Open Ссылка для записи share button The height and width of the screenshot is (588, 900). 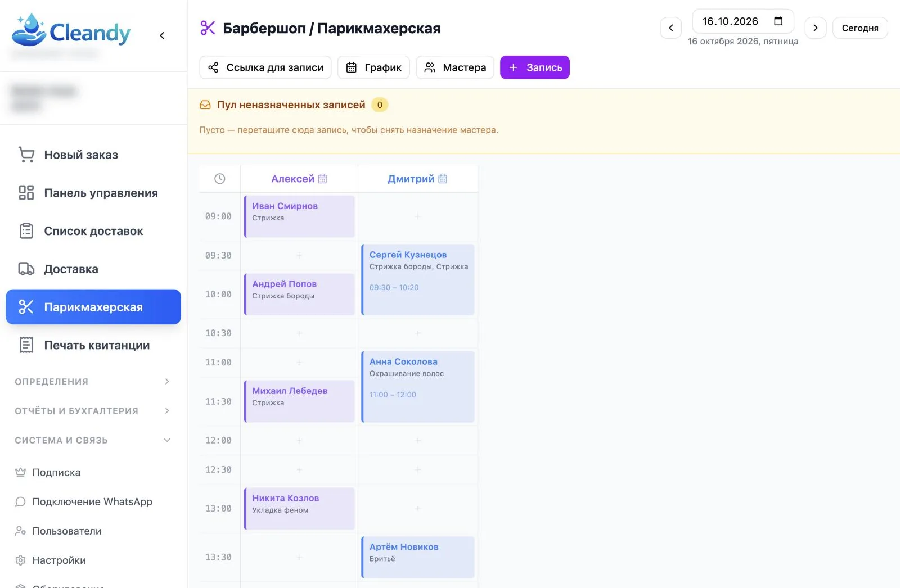pyautogui.click(x=265, y=67)
